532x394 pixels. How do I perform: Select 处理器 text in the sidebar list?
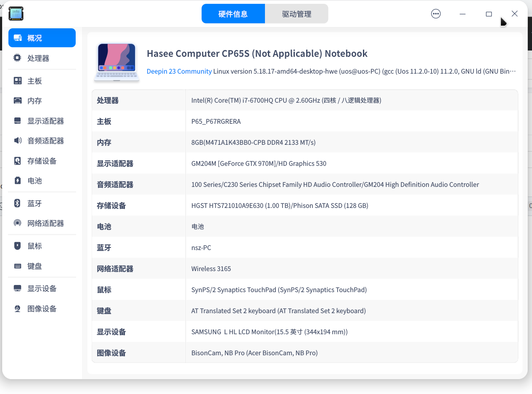[38, 58]
